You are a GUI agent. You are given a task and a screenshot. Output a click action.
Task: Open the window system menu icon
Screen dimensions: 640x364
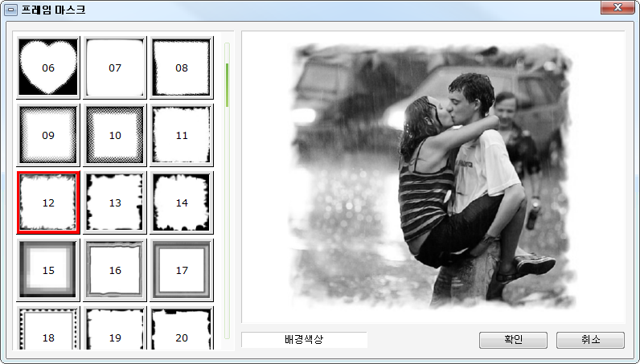coord(10,9)
